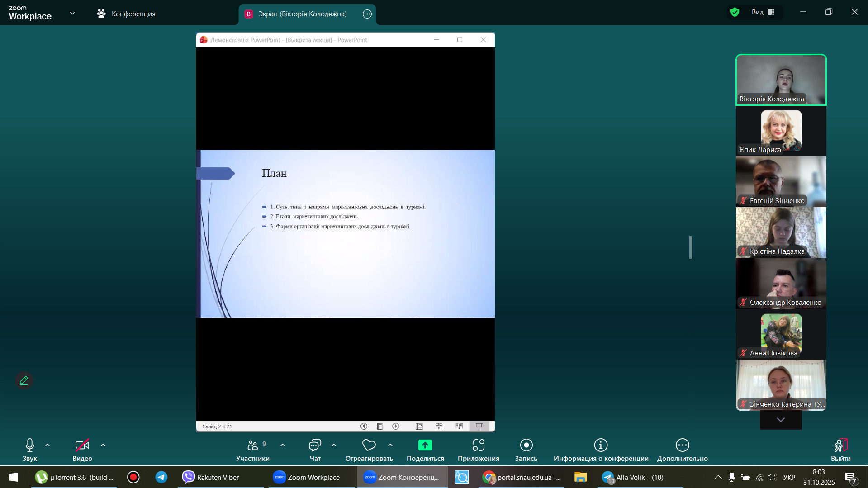
Task: Open shared screen options menu beside Екран
Action: click(x=367, y=14)
